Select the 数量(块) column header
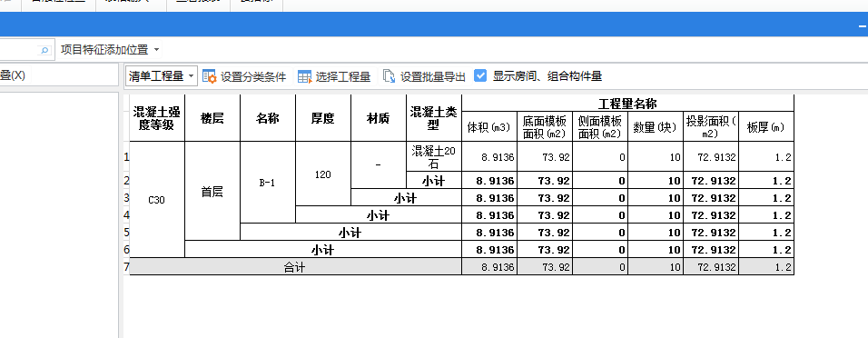The width and height of the screenshot is (868, 338). click(x=655, y=127)
